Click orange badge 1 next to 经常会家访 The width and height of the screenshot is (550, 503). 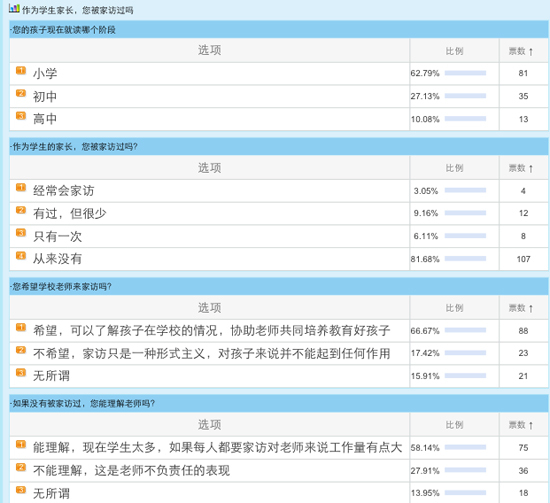tap(21, 188)
